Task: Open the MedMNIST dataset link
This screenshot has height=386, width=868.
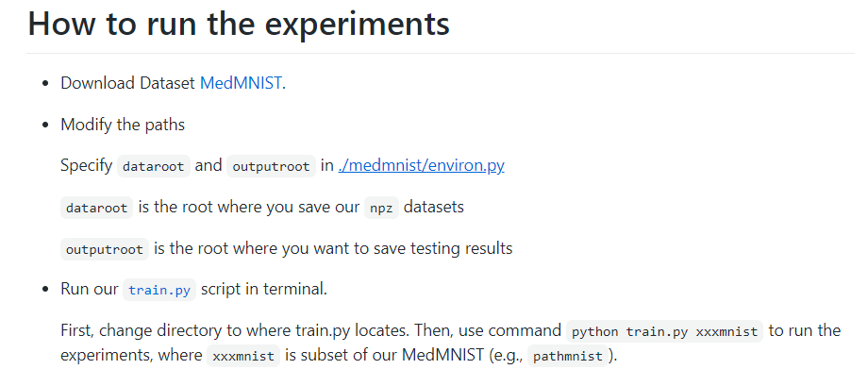Action: (241, 83)
